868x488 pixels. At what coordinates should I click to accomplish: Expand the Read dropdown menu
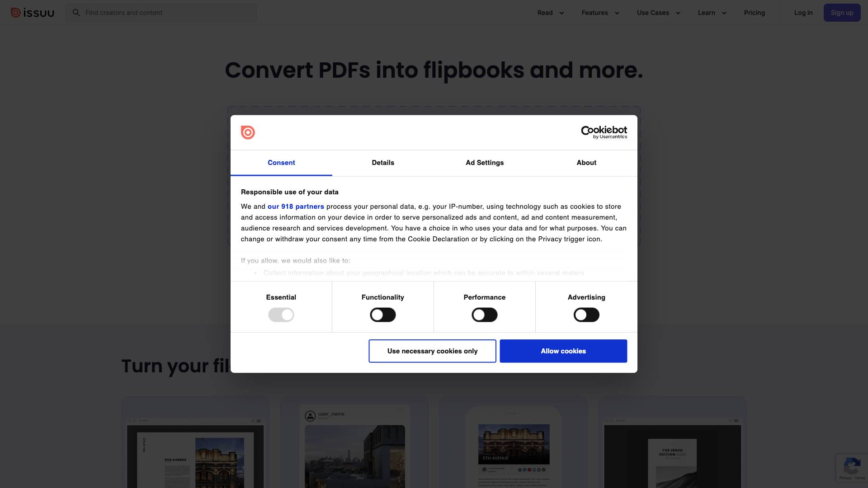tap(551, 13)
